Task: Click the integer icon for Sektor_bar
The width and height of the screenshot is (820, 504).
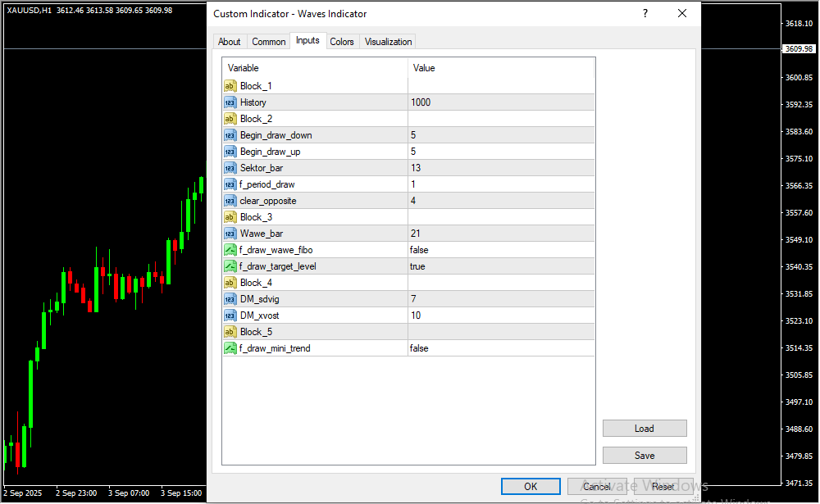Action: click(x=230, y=168)
